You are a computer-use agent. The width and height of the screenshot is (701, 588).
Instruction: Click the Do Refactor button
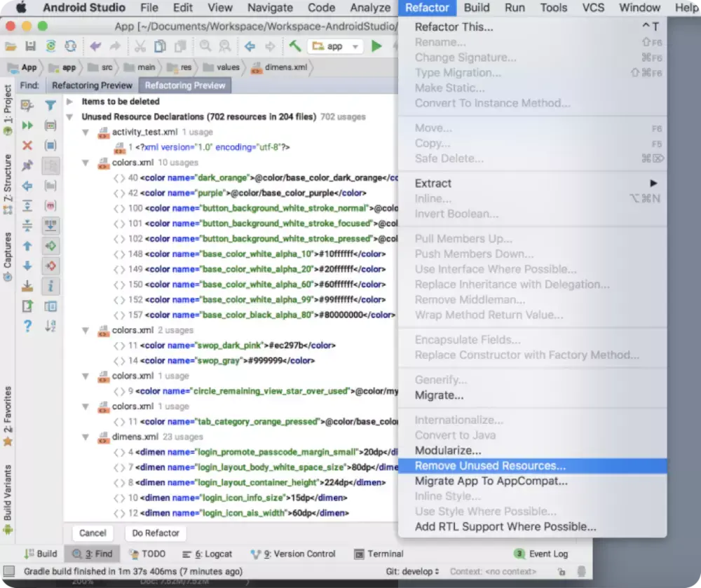[x=156, y=533]
